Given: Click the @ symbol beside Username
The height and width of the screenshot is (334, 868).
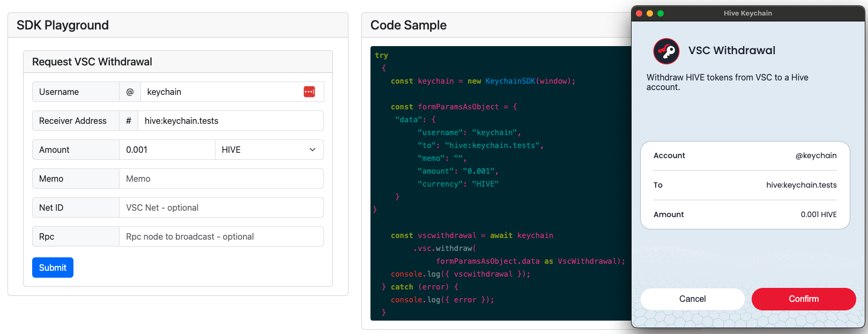Looking at the screenshot, I should click(x=130, y=92).
